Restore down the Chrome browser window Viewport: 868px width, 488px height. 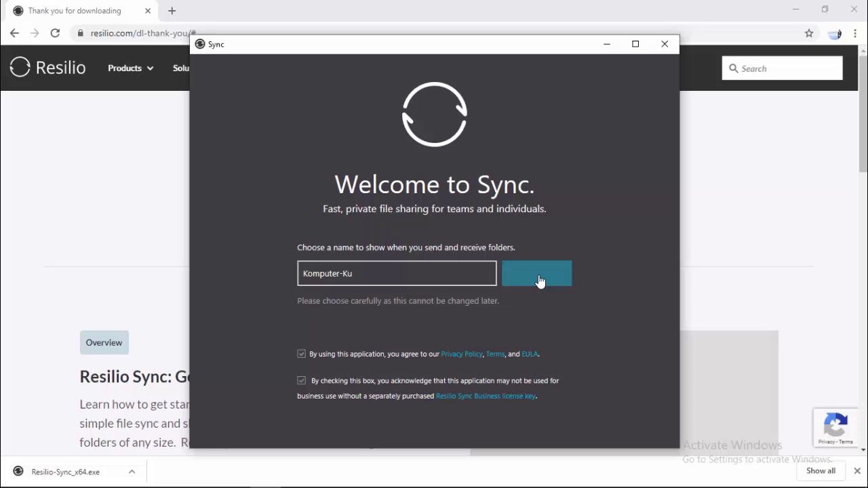[x=825, y=9]
